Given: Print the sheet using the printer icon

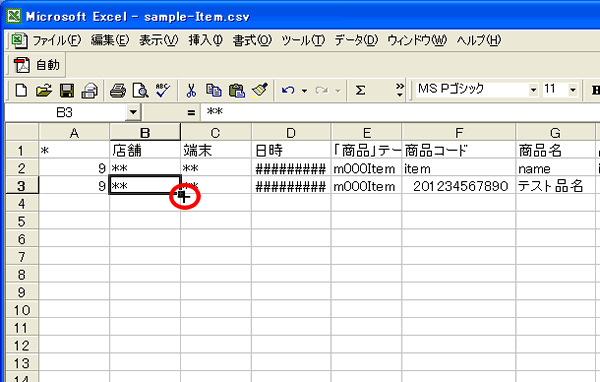Looking at the screenshot, I should pyautogui.click(x=117, y=91).
